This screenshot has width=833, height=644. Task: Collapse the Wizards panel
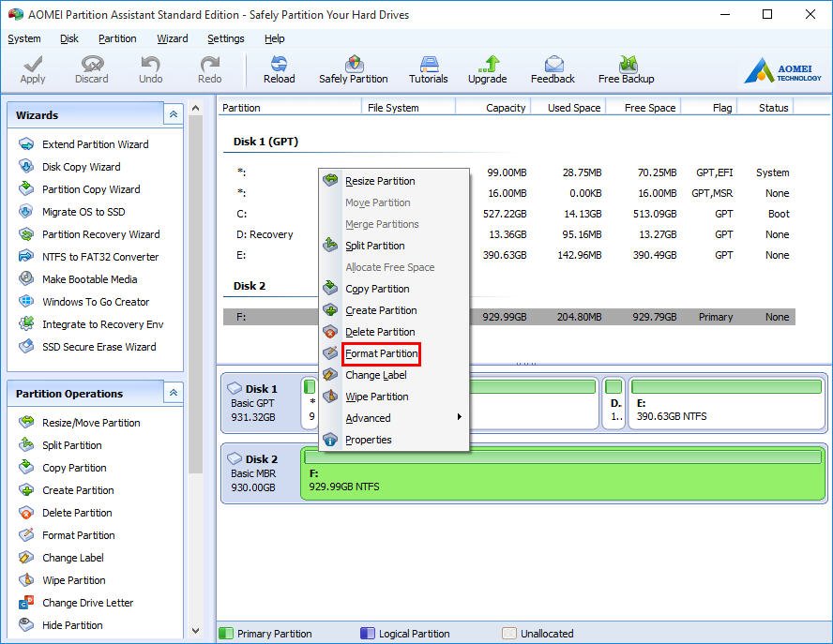(x=174, y=114)
